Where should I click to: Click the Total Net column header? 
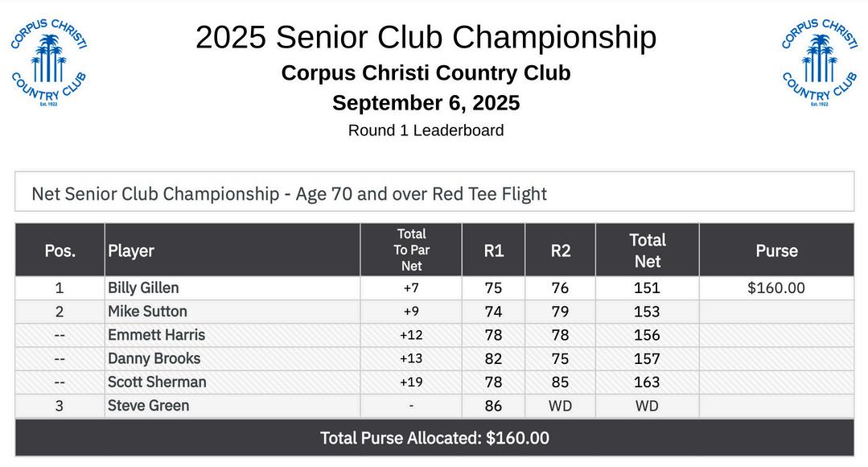[x=648, y=250]
